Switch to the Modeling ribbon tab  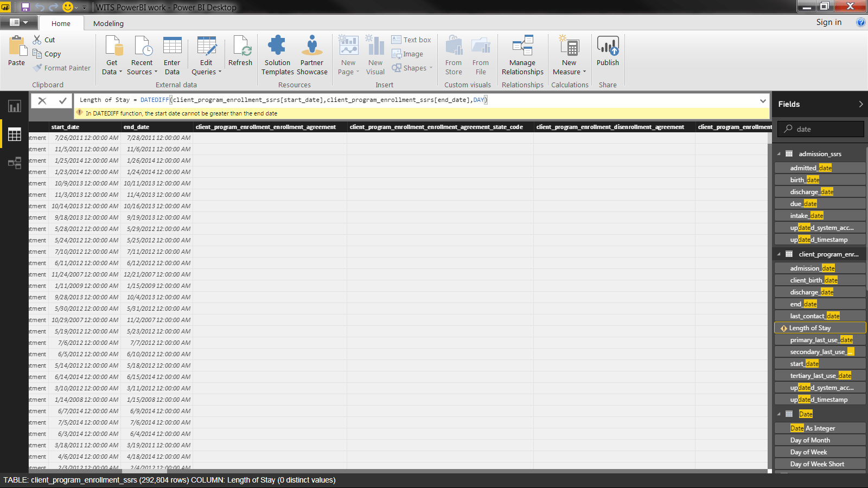(x=108, y=23)
